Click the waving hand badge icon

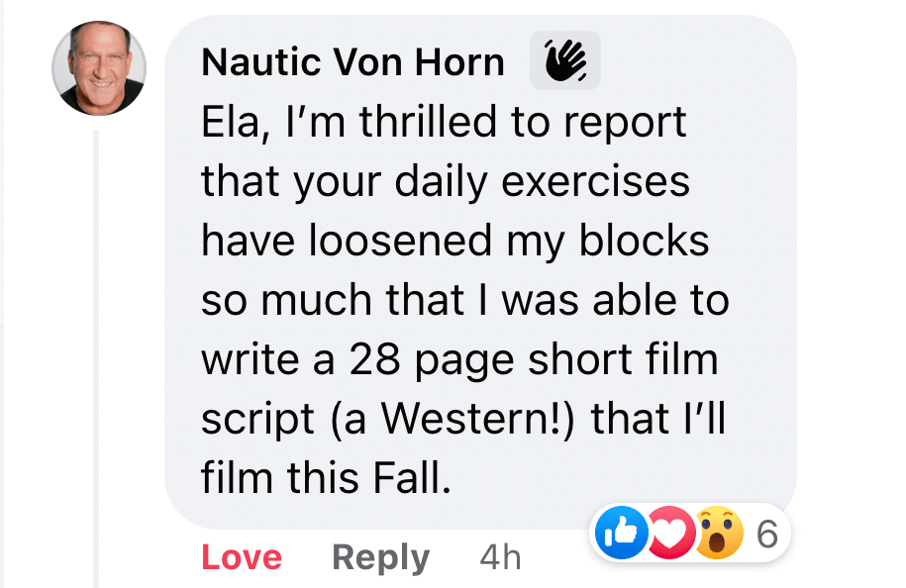point(565,63)
